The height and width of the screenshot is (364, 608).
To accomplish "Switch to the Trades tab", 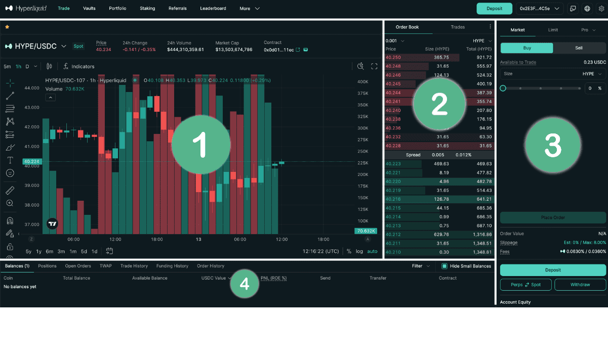I will [x=458, y=27].
